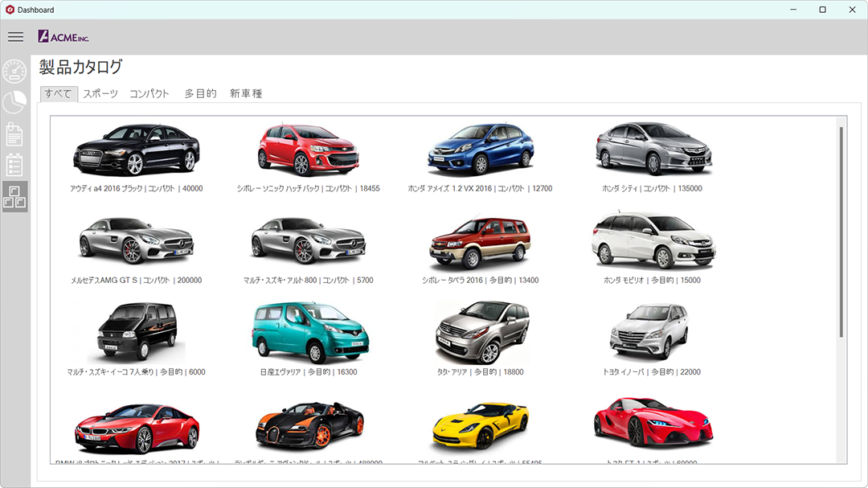Screen dimensions: 868x488
Task: Open the checklist page in sidebar
Action: [14, 165]
